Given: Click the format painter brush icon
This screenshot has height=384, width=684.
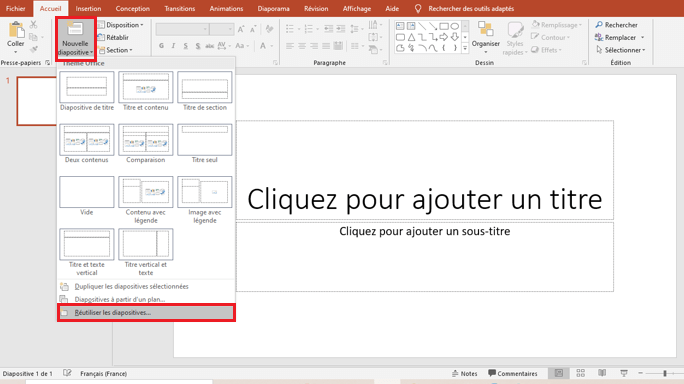Looking at the screenshot, I should 34,49.
